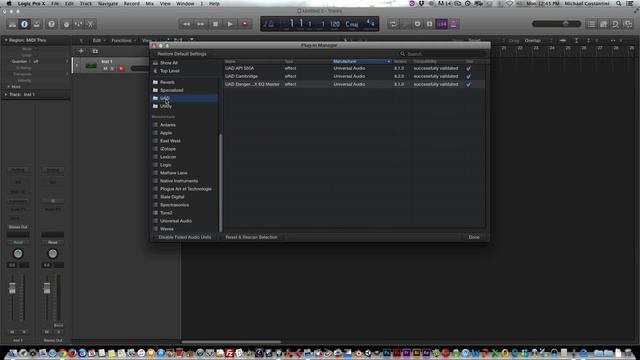Toggle the Cycle mode button
Image resolution: width=640 pixels, height=360 pixels.
click(x=393, y=24)
